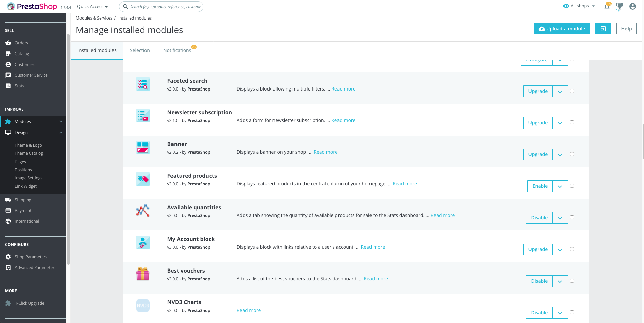Focus the top search input field
Viewport: 644px width, 323px height.
165,7
